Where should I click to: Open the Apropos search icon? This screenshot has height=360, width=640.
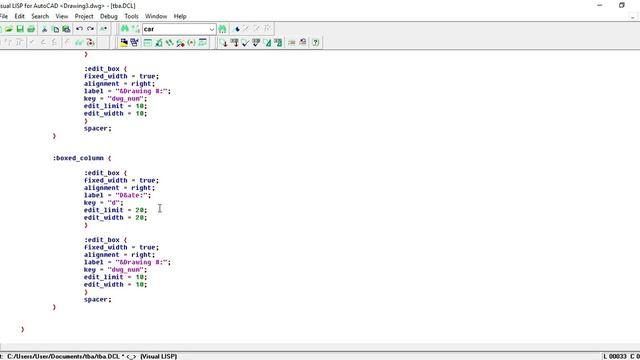191,42
